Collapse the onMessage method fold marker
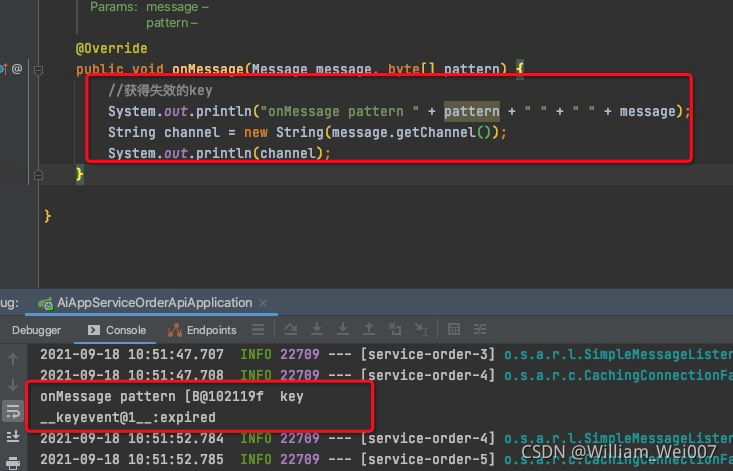The height and width of the screenshot is (471, 733). (x=38, y=70)
